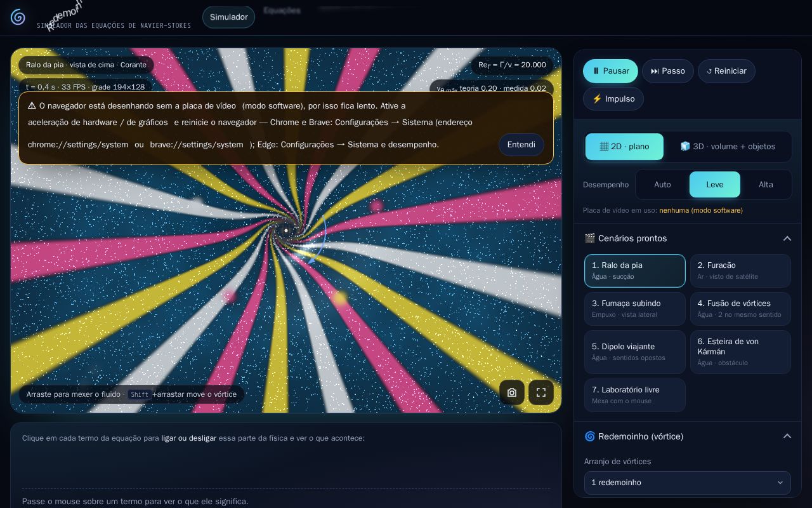Viewport: 812px width, 508px height.
Task: Advance one step with Passo
Action: point(668,71)
